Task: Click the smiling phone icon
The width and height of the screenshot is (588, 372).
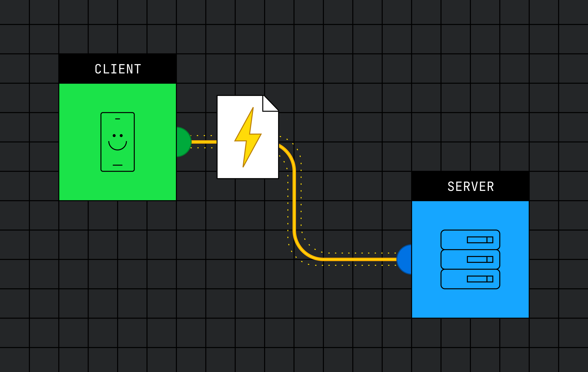Action: (x=117, y=142)
